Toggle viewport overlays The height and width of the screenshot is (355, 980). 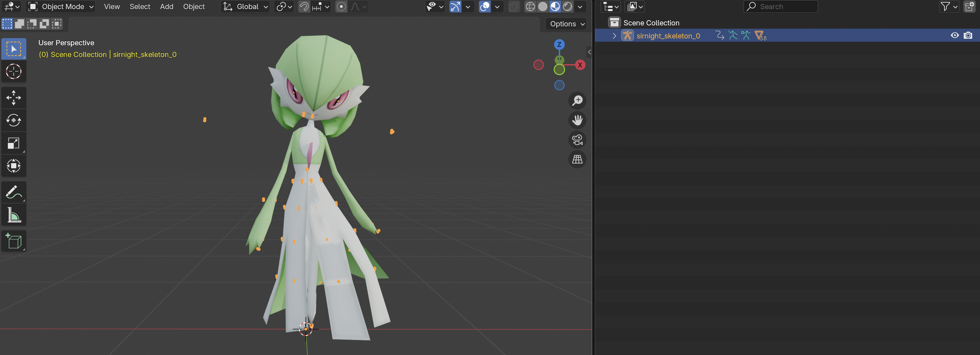coord(484,7)
